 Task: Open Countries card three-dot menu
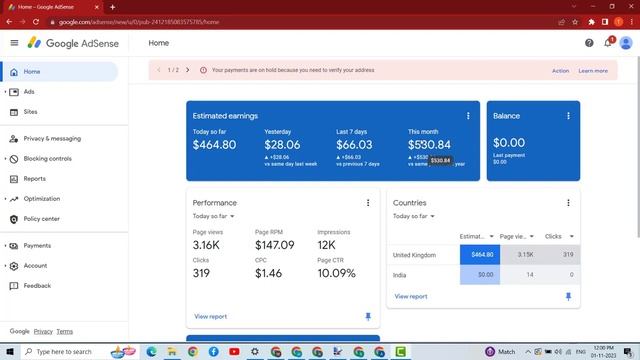(x=568, y=203)
